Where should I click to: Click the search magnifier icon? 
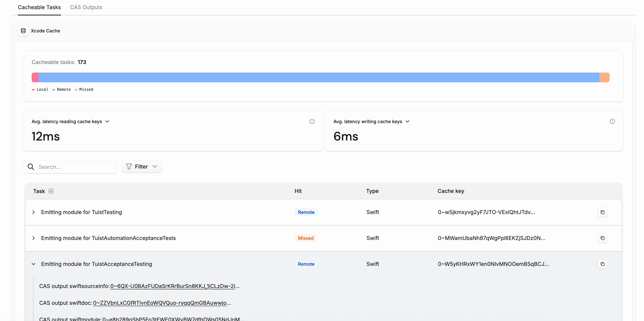pos(31,167)
